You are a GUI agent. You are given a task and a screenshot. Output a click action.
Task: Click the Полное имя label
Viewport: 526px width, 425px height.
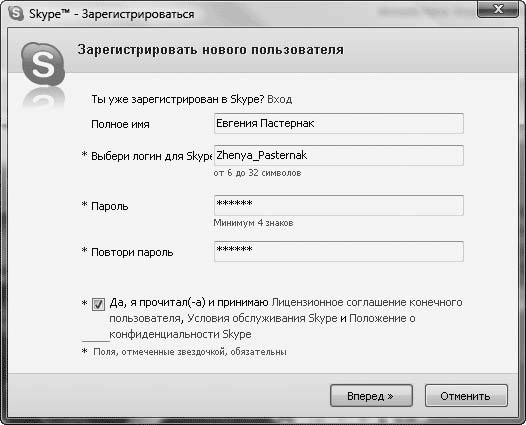point(120,124)
